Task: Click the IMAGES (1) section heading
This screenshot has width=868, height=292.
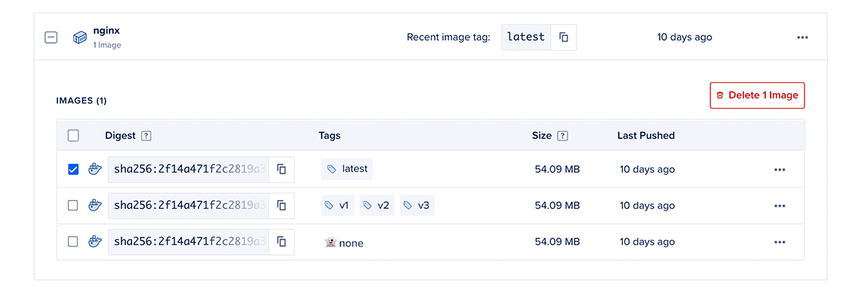Action: click(x=82, y=100)
